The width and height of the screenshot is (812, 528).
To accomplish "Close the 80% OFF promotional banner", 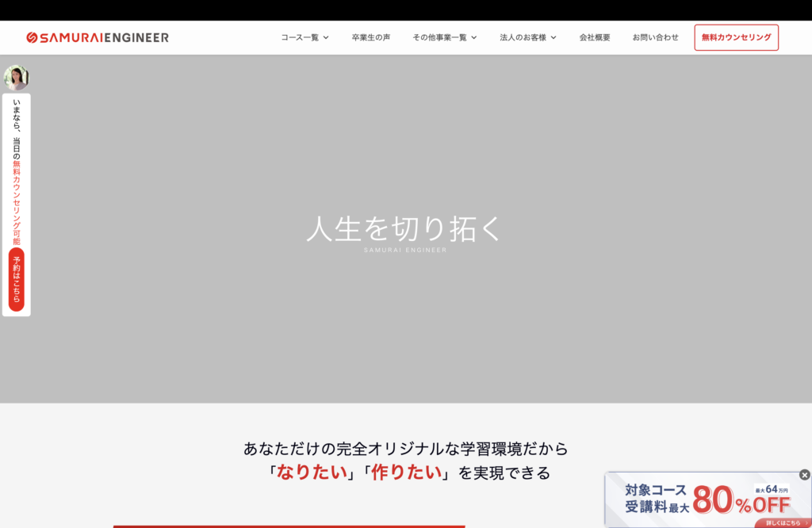I will 804,475.
